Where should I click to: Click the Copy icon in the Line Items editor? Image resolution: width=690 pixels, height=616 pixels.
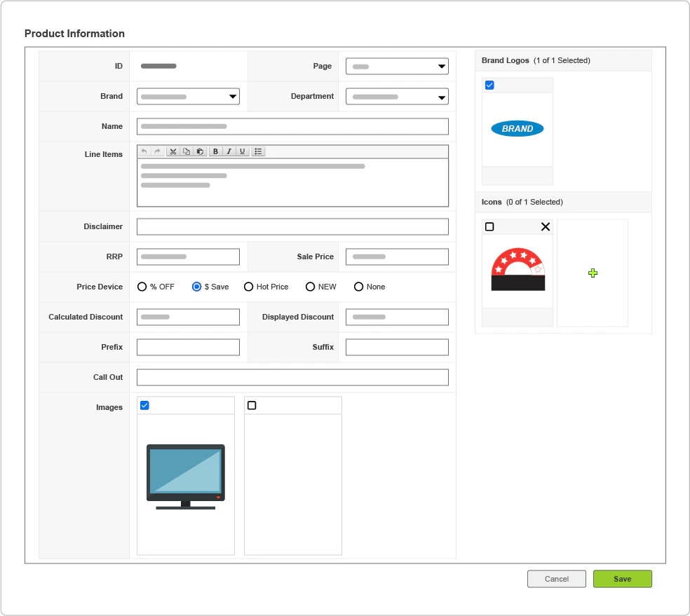click(x=187, y=151)
